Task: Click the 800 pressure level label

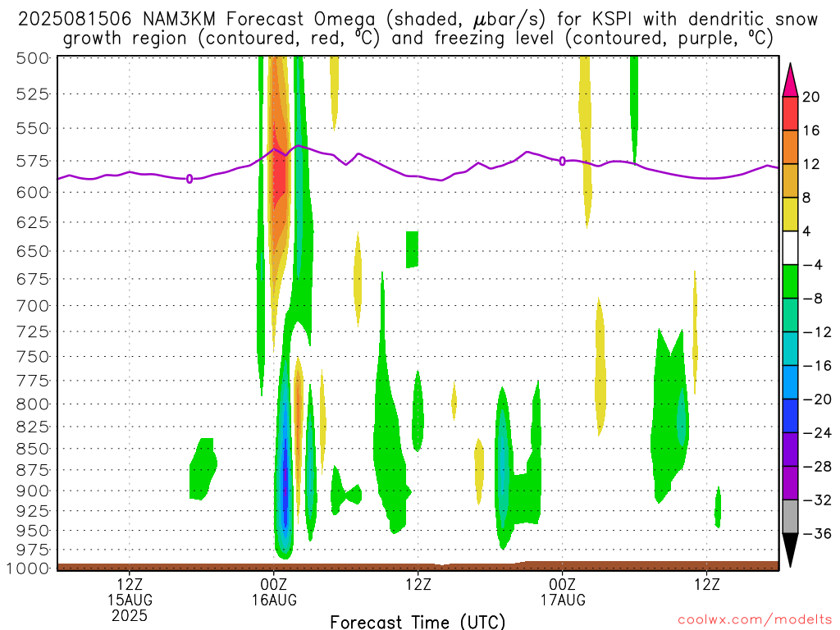Action: coord(33,404)
